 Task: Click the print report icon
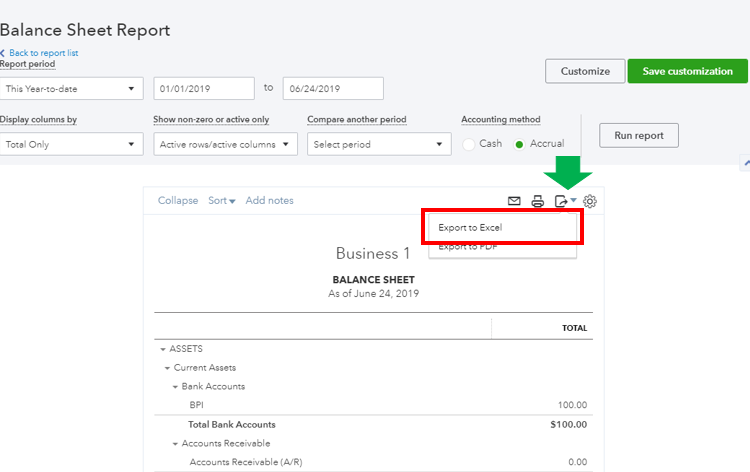pyautogui.click(x=537, y=201)
